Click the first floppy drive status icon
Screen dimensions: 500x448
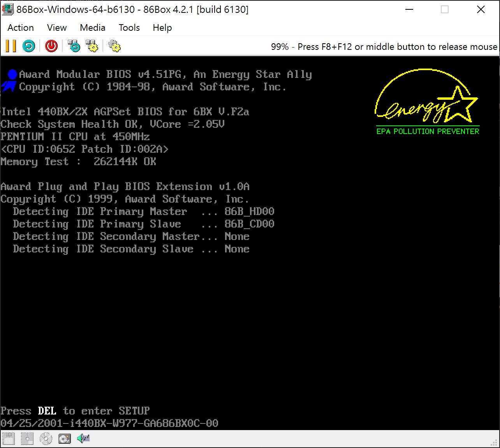pos(8,438)
